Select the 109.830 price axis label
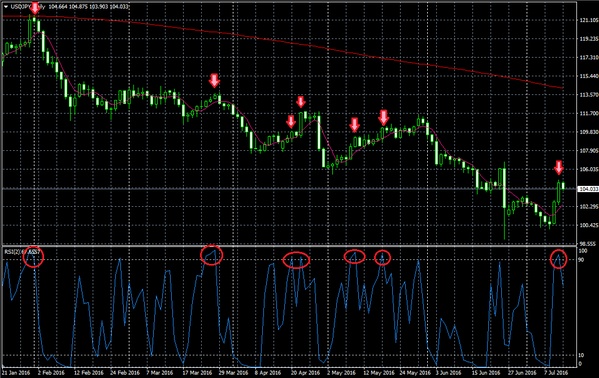Viewport: 599px width, 378px height. (x=589, y=132)
